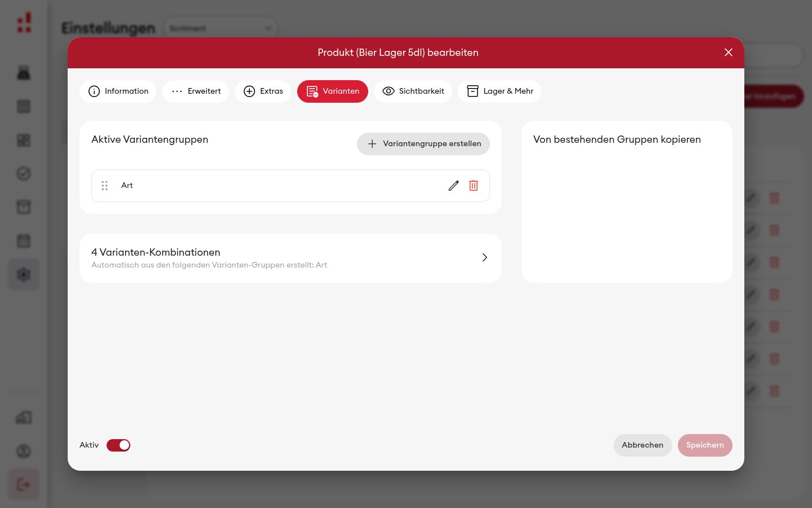Click the logout icon in sidebar

coord(24,484)
